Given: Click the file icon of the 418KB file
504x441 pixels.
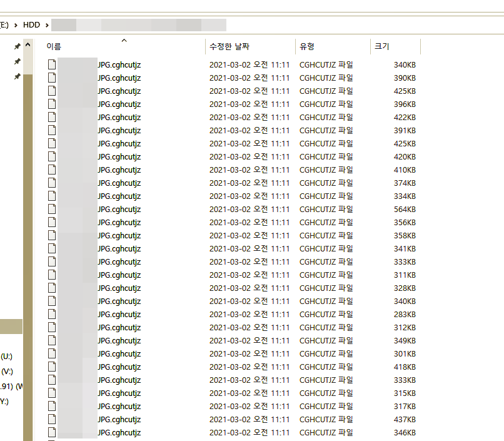Looking at the screenshot, I should [x=52, y=367].
